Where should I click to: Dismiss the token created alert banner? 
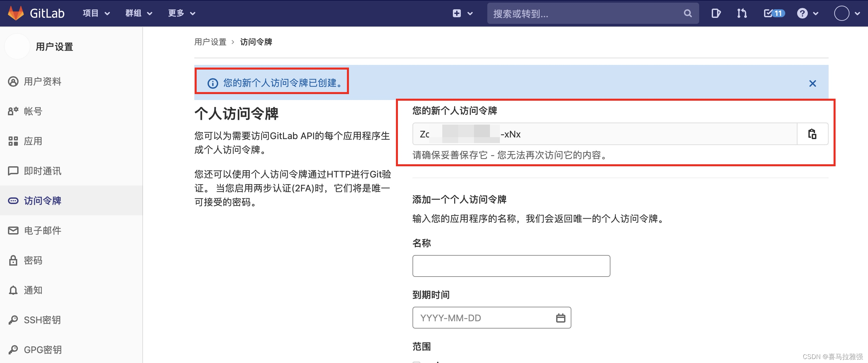click(812, 83)
